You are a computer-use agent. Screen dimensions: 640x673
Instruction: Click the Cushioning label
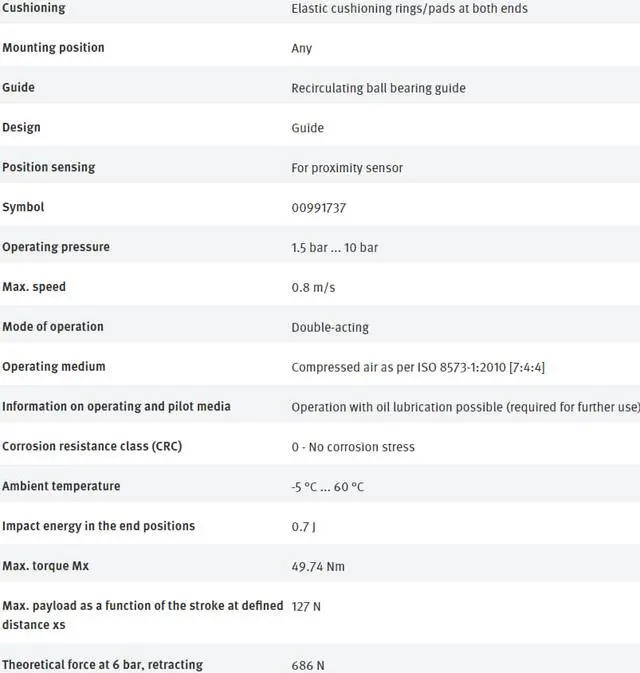coord(34,8)
